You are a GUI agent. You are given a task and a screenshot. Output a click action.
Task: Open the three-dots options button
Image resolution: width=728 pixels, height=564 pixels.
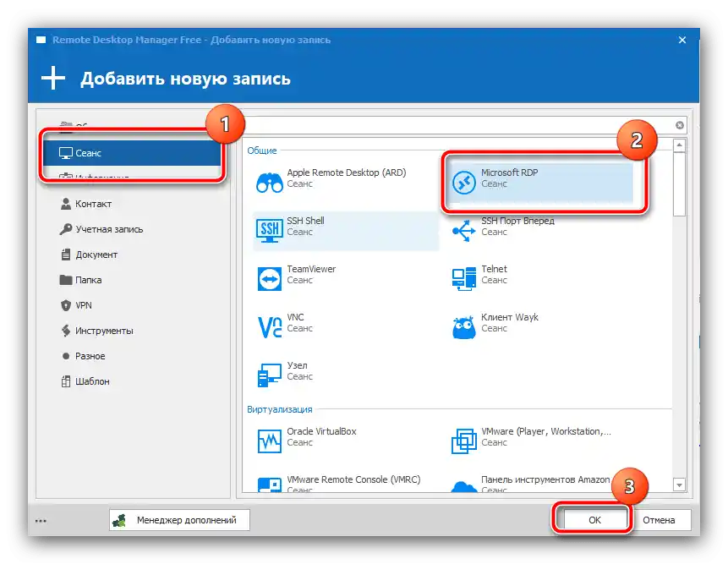click(41, 521)
